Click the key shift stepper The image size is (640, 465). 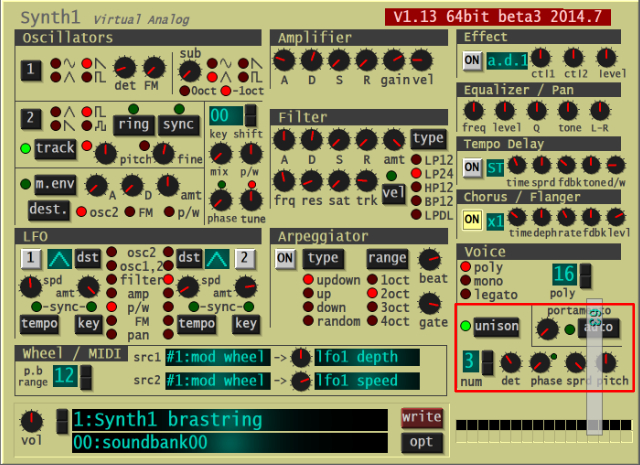(251, 115)
